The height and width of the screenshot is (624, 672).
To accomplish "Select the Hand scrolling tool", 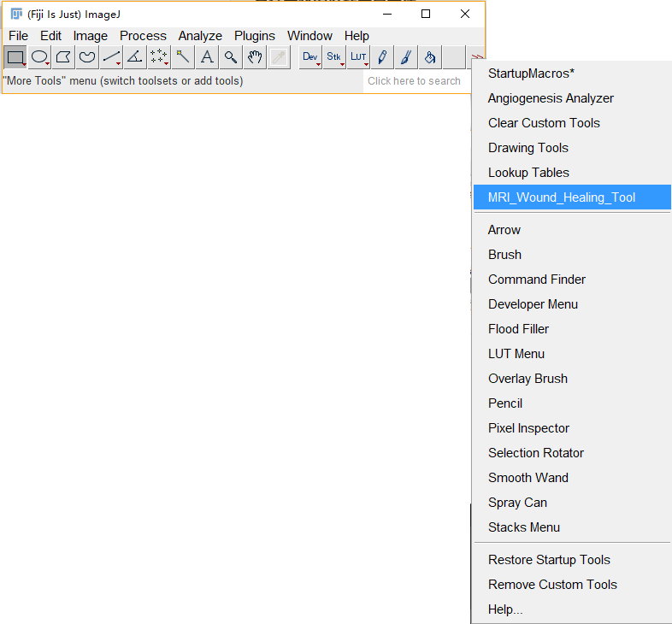I will click(255, 57).
